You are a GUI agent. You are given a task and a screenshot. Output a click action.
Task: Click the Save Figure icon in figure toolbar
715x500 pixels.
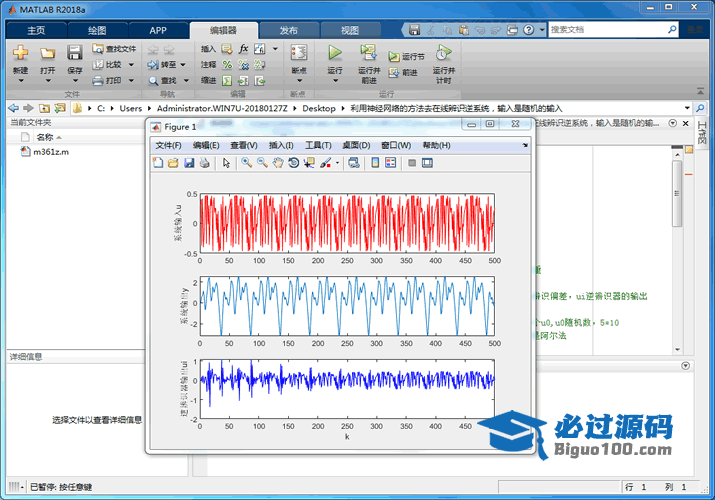tap(189, 163)
